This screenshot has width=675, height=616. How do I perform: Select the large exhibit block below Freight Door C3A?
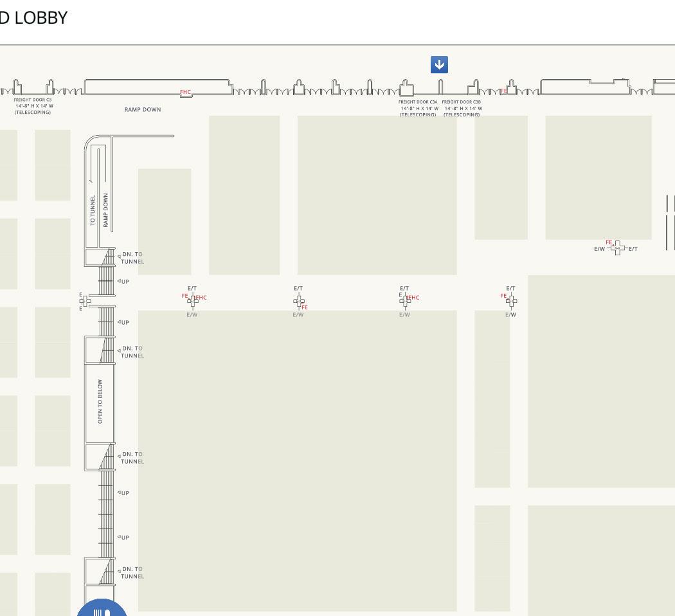point(377,195)
